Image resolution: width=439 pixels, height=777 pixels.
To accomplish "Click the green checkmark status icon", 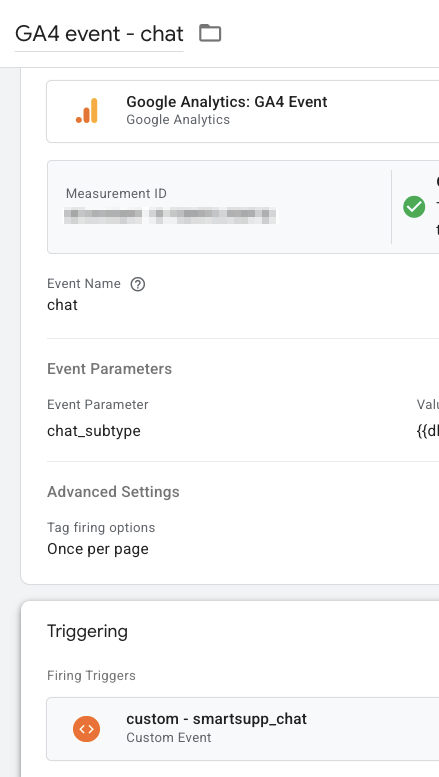I will 414,207.
